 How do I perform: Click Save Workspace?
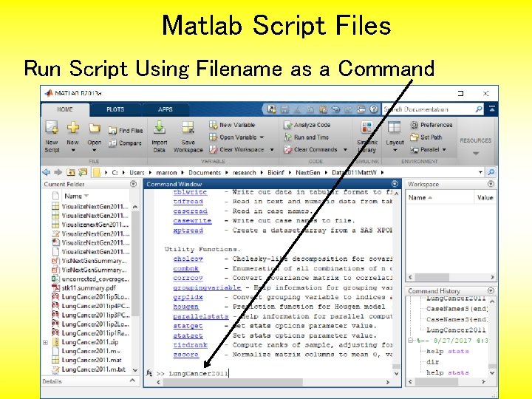pyautogui.click(x=188, y=137)
